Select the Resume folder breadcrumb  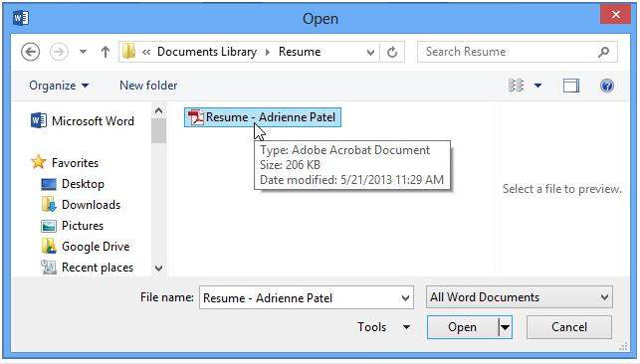(x=300, y=52)
